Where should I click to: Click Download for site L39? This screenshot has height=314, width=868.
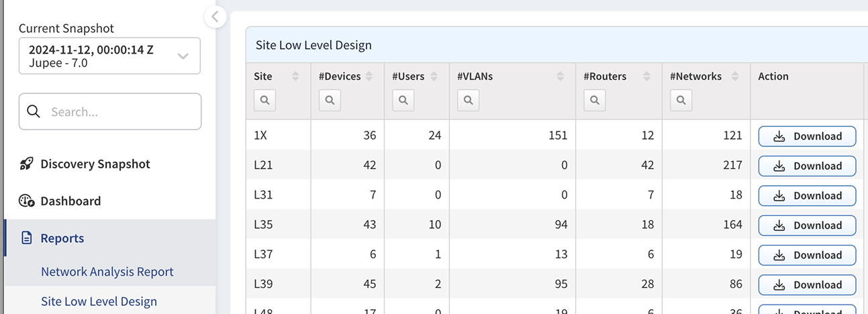[807, 285]
